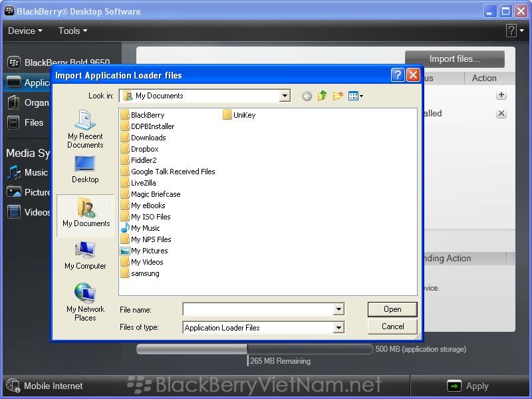Viewport: 532px width, 399px height.
Task: Open the Device menu in BlackBerry Desktop Software
Action: point(25,31)
